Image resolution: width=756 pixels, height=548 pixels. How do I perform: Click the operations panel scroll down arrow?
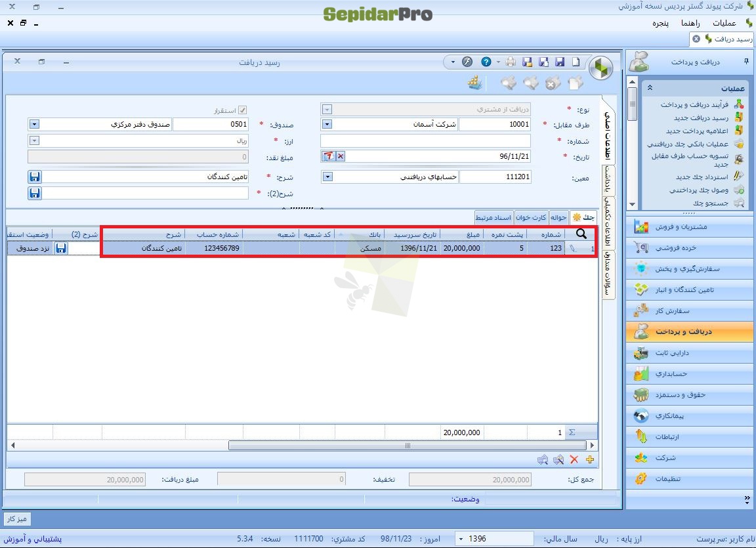tap(632, 204)
